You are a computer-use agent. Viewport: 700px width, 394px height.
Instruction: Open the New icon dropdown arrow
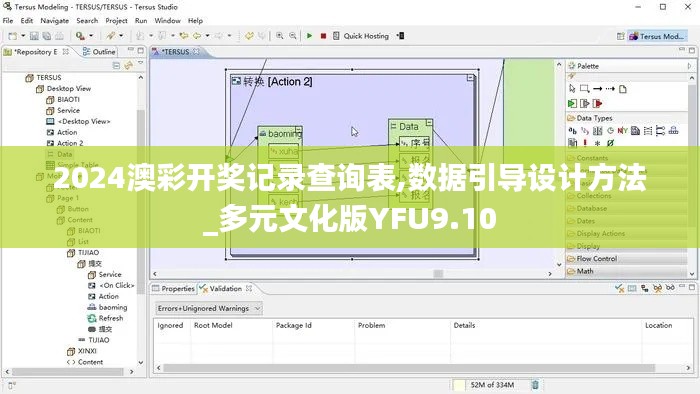click(x=23, y=36)
